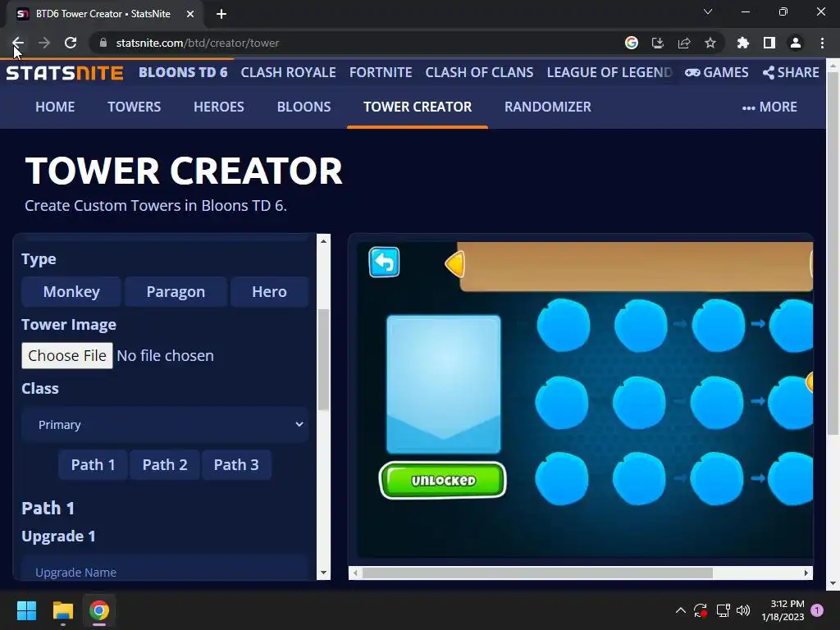Viewport: 840px width, 630px height.
Task: Open the clock and date flyout
Action: (783, 610)
